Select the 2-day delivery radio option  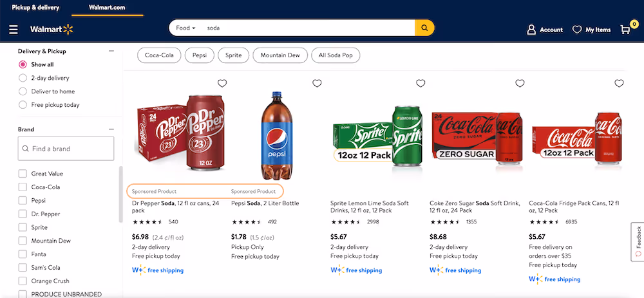(x=23, y=78)
